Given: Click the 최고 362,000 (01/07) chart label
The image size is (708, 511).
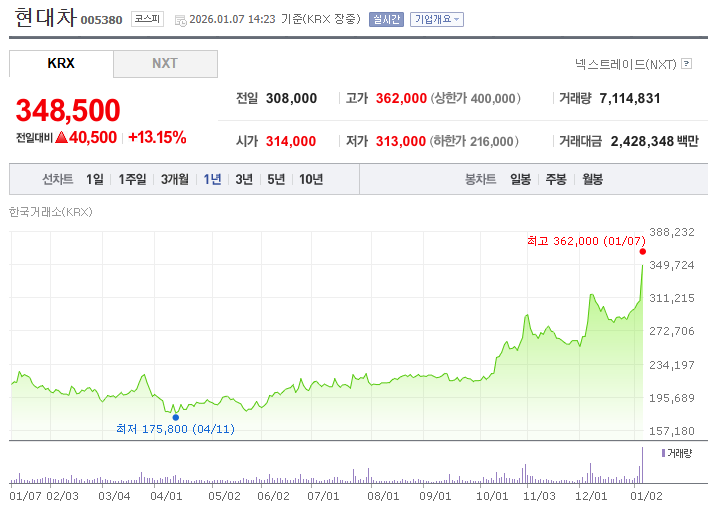Looking at the screenshot, I should [x=586, y=241].
